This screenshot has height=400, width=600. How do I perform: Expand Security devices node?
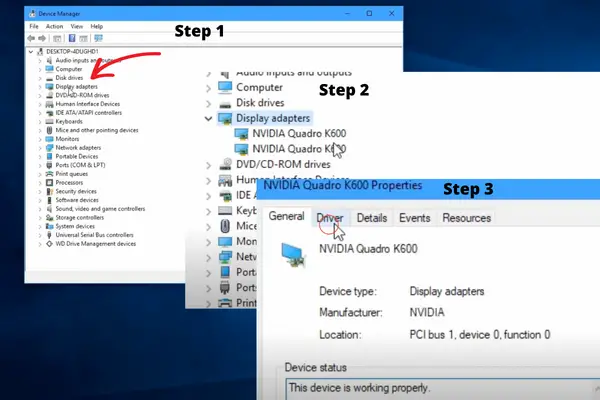click(x=40, y=191)
